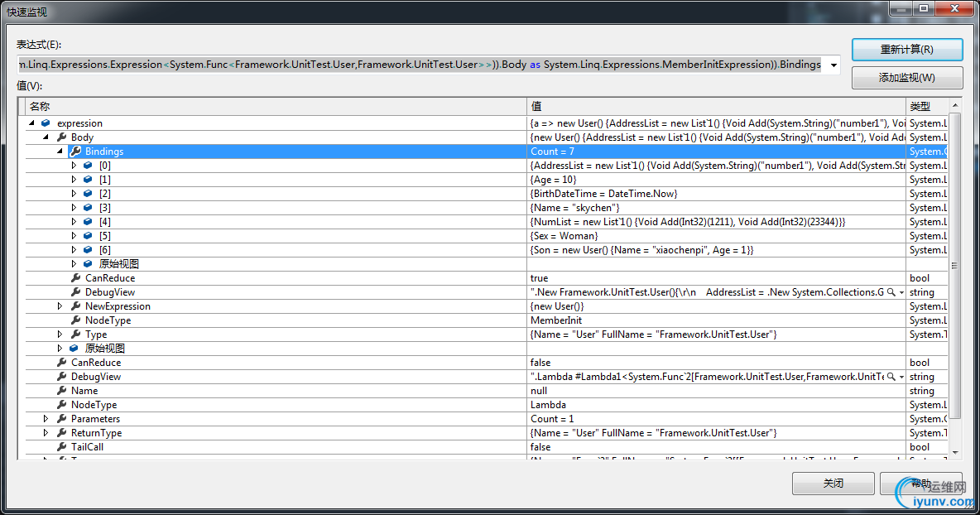This screenshot has height=515, width=980.
Task: Click the 名称 column header
Action: [277, 106]
